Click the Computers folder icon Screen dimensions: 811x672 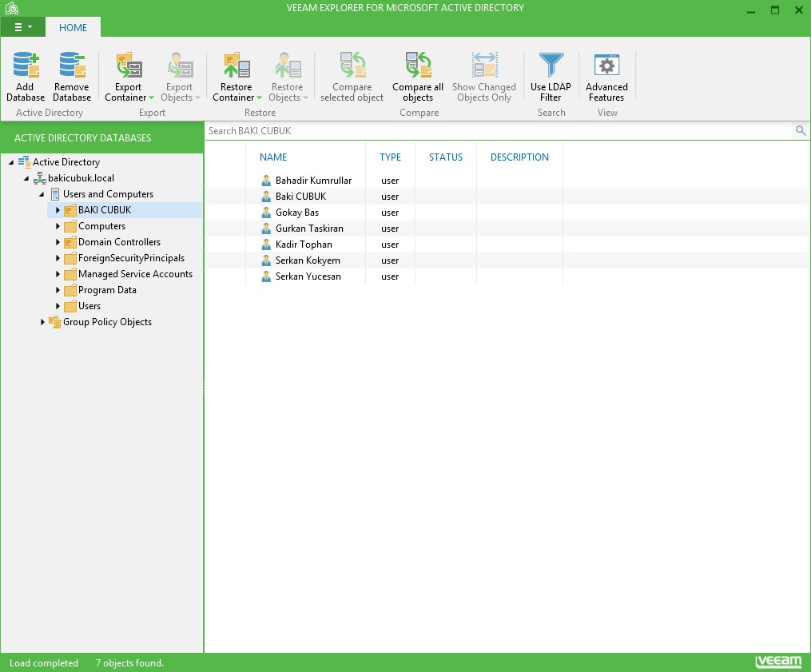(70, 227)
